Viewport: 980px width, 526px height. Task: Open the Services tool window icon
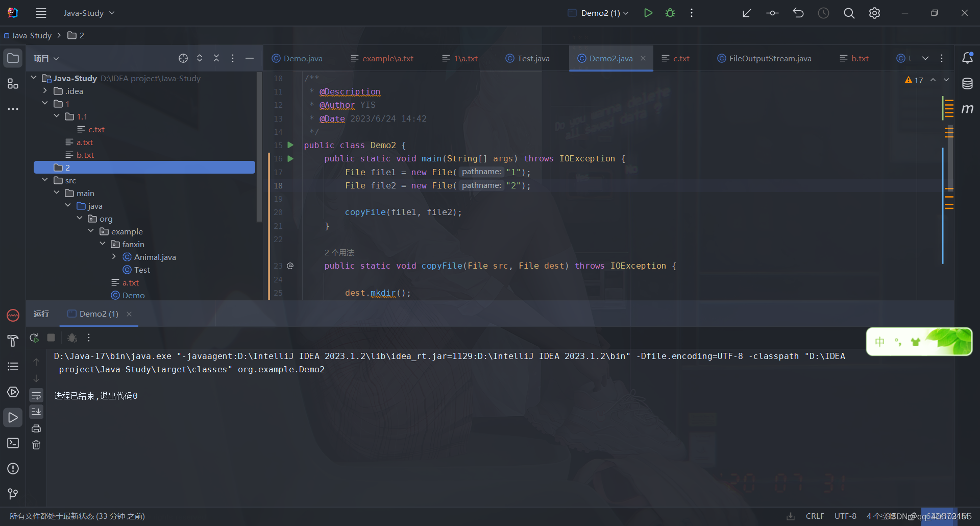[x=13, y=392]
